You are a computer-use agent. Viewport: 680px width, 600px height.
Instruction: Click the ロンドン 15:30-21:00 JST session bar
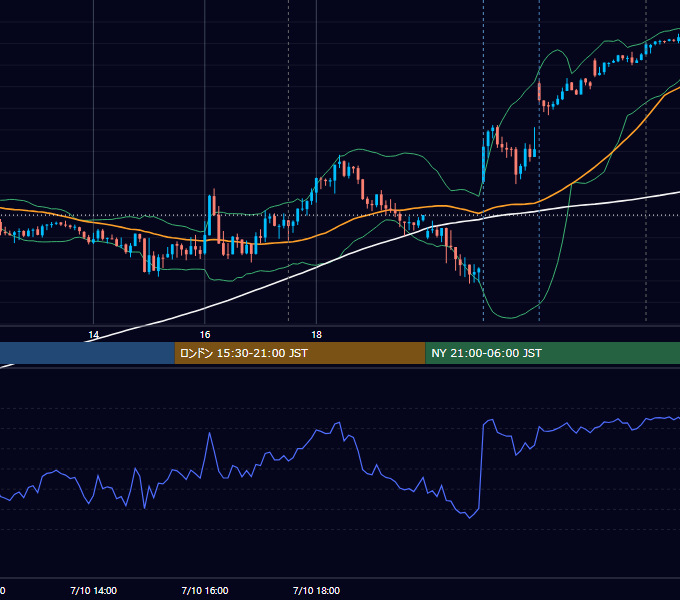click(x=300, y=353)
